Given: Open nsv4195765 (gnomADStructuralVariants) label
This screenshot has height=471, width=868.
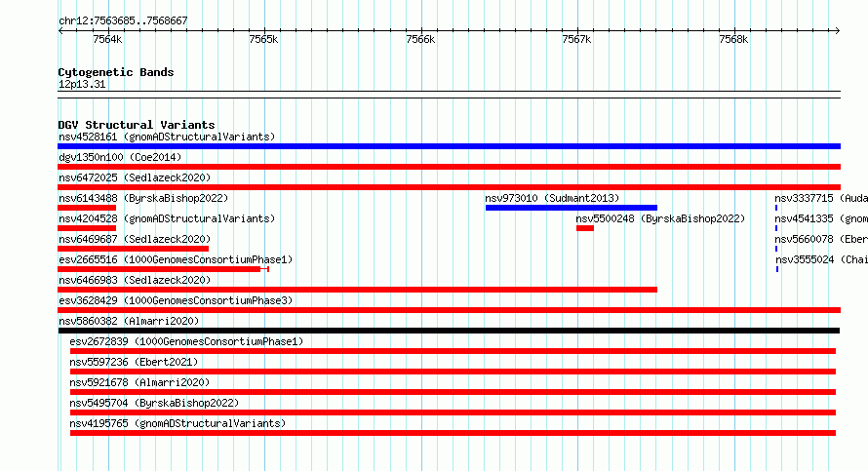Looking at the screenshot, I should [178, 423].
